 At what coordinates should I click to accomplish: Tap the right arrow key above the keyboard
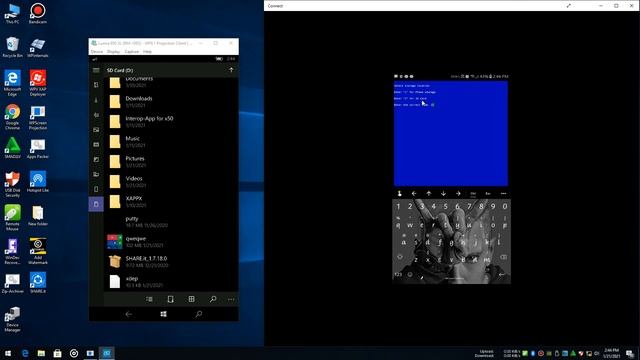458,193
